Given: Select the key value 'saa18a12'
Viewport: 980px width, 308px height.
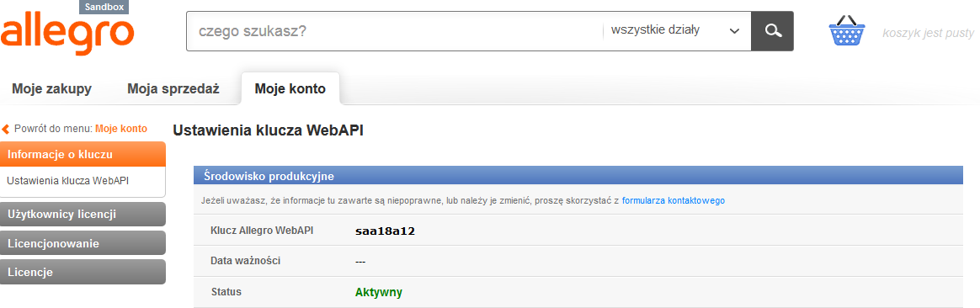Looking at the screenshot, I should pos(385,231).
